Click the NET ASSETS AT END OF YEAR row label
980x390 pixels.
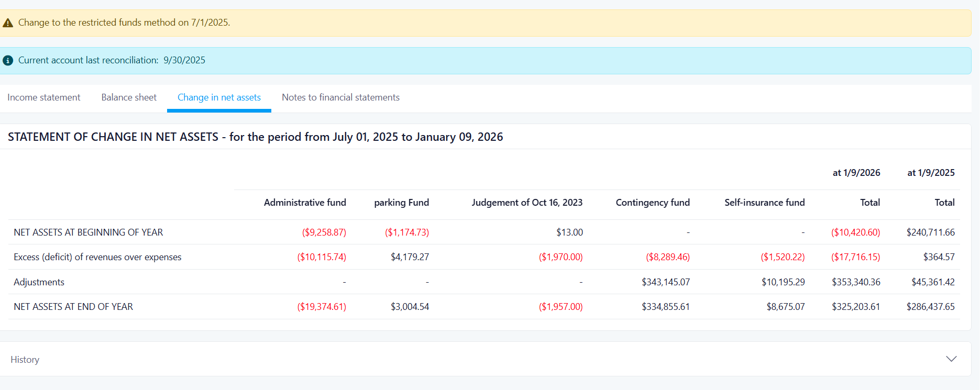pos(73,307)
